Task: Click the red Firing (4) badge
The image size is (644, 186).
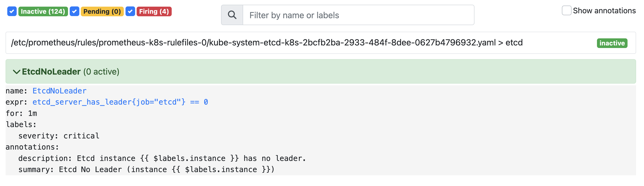Action: (x=154, y=12)
